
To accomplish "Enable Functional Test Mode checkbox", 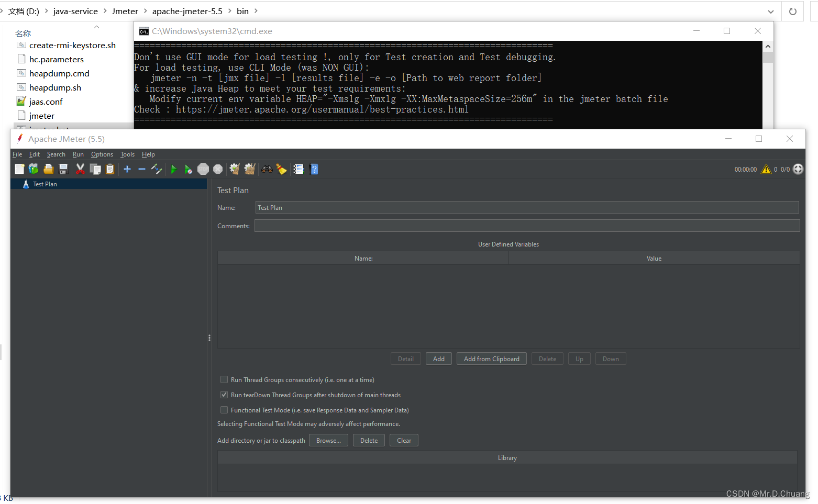I will click(224, 410).
